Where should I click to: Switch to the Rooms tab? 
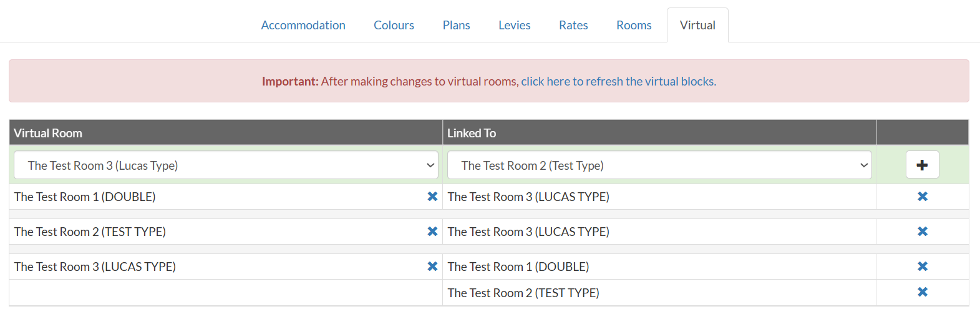[x=634, y=25]
